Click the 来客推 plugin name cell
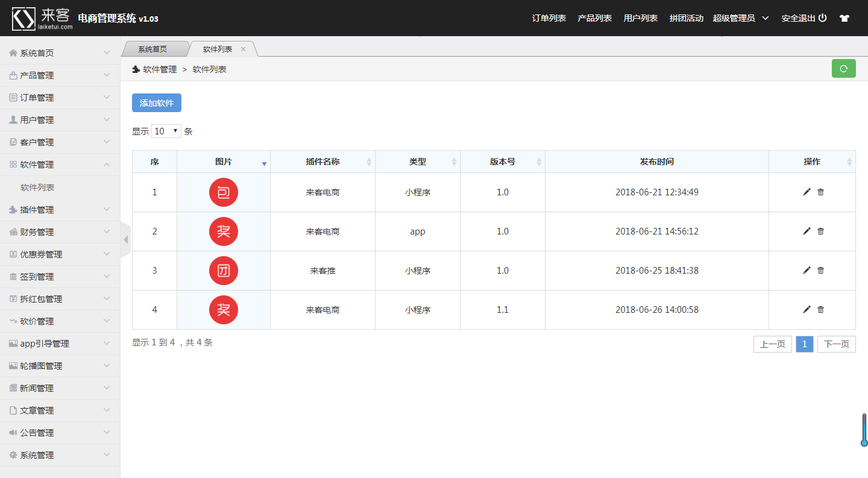This screenshot has width=868, height=478. pyautogui.click(x=322, y=271)
